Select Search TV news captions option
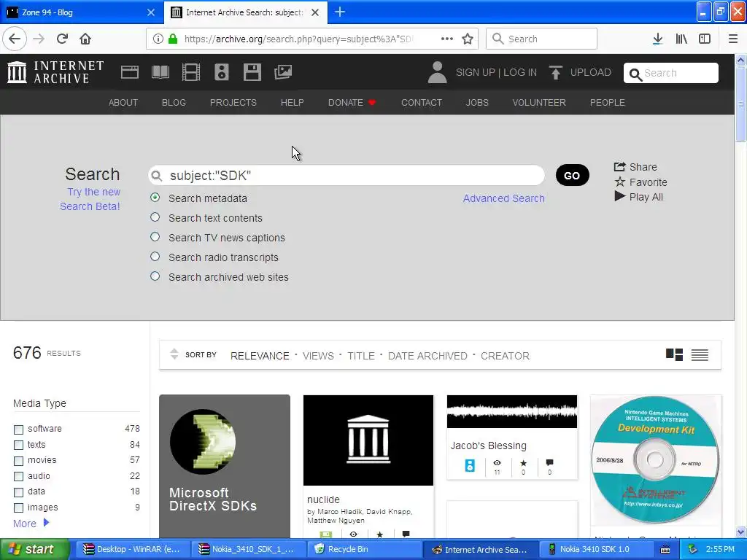The height and width of the screenshot is (560, 747). tap(155, 237)
